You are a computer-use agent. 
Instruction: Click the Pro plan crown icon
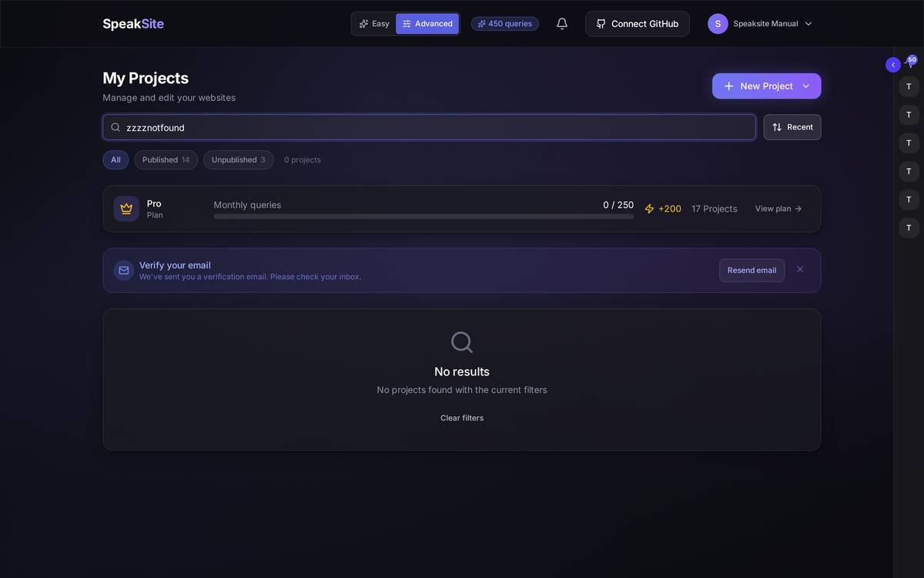[x=126, y=209]
